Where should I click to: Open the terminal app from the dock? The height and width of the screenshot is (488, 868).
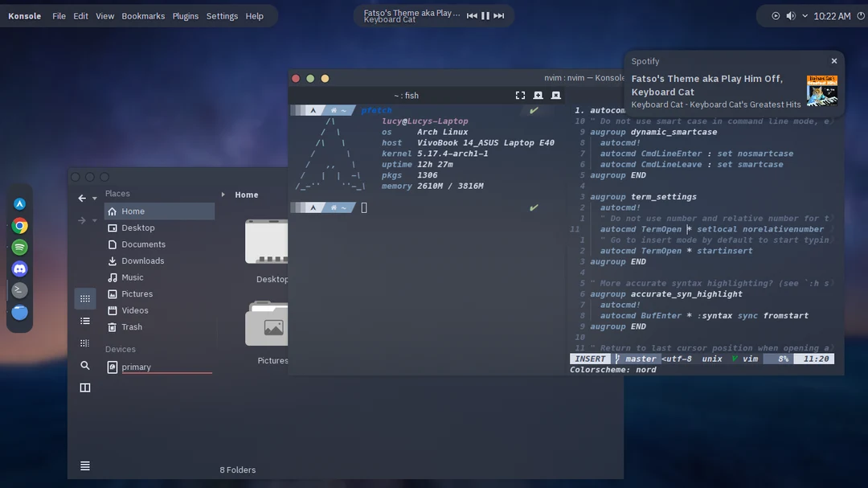coord(19,290)
